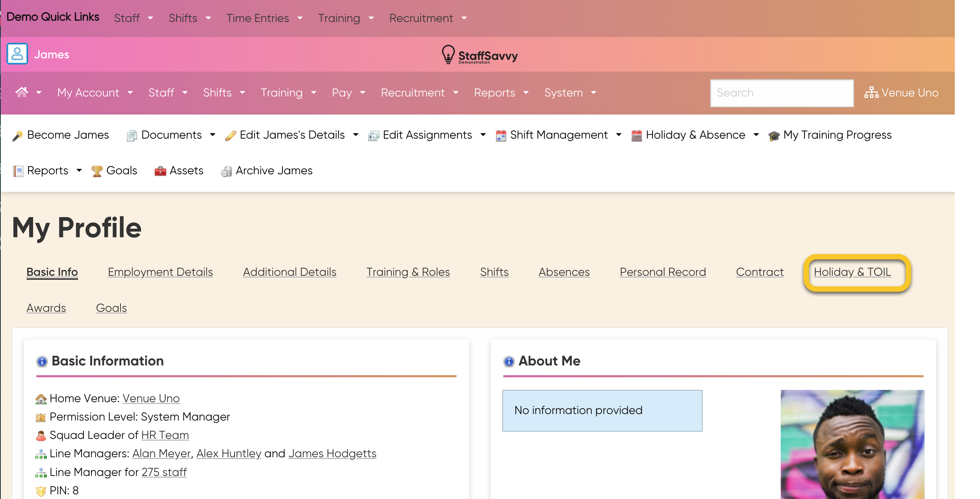Viewport: 980px width, 499px height.
Task: Click the Shift Management calendar icon
Action: (501, 135)
